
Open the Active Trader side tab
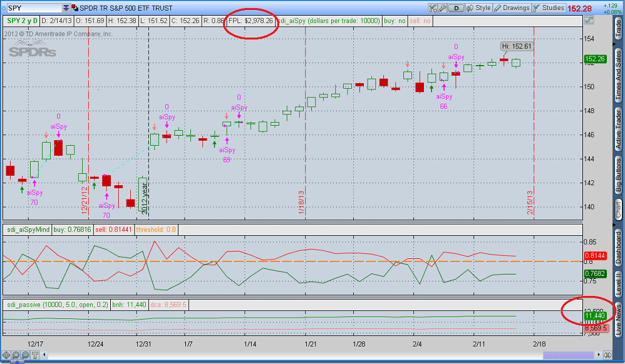(x=618, y=129)
